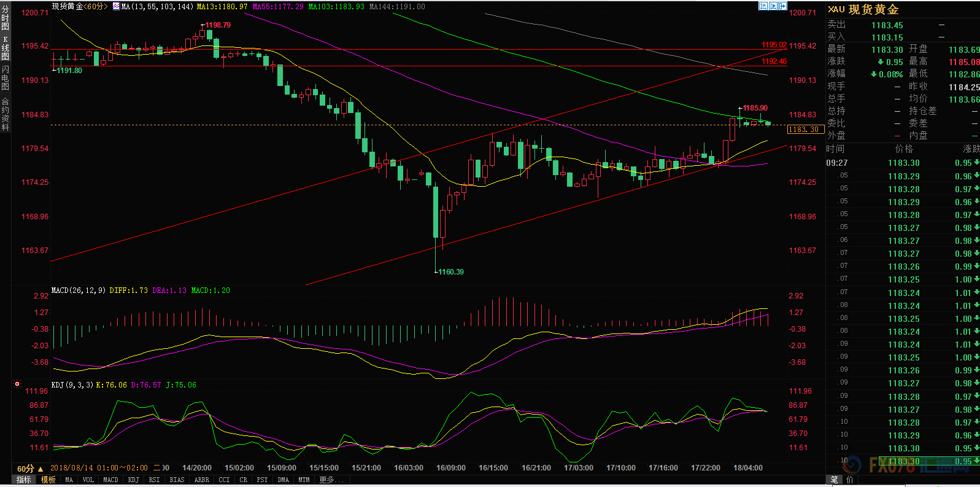Click the first blue chart tool icon

(x=763, y=6)
